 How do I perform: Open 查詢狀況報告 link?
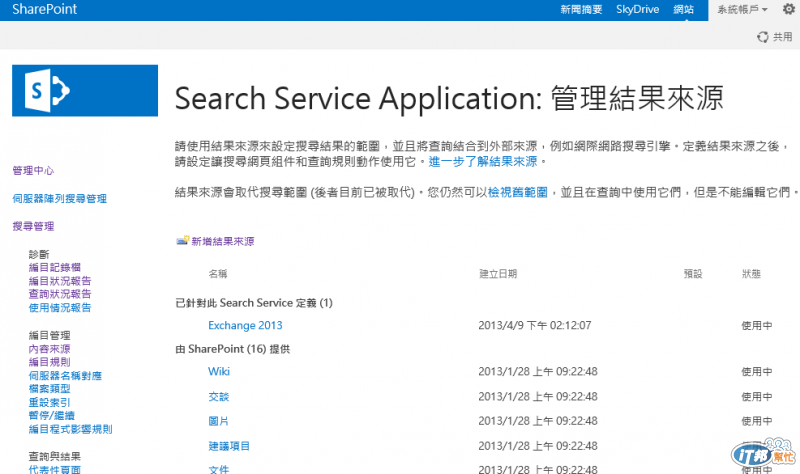coord(60,294)
